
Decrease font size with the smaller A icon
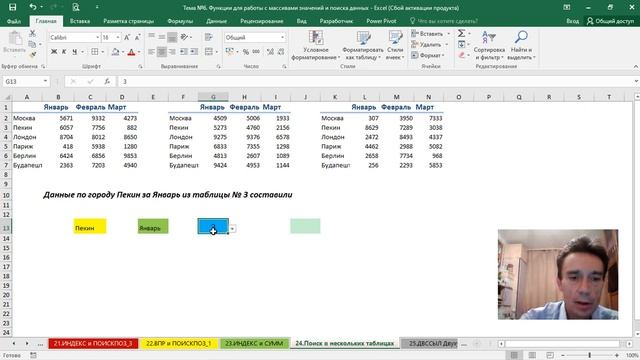[x=137, y=38]
